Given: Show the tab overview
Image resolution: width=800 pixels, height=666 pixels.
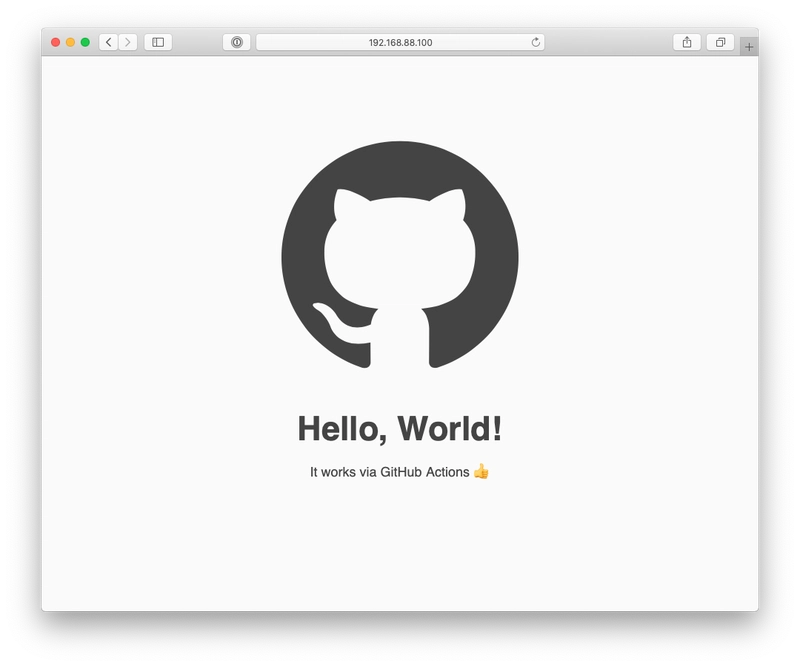Looking at the screenshot, I should tap(720, 42).
